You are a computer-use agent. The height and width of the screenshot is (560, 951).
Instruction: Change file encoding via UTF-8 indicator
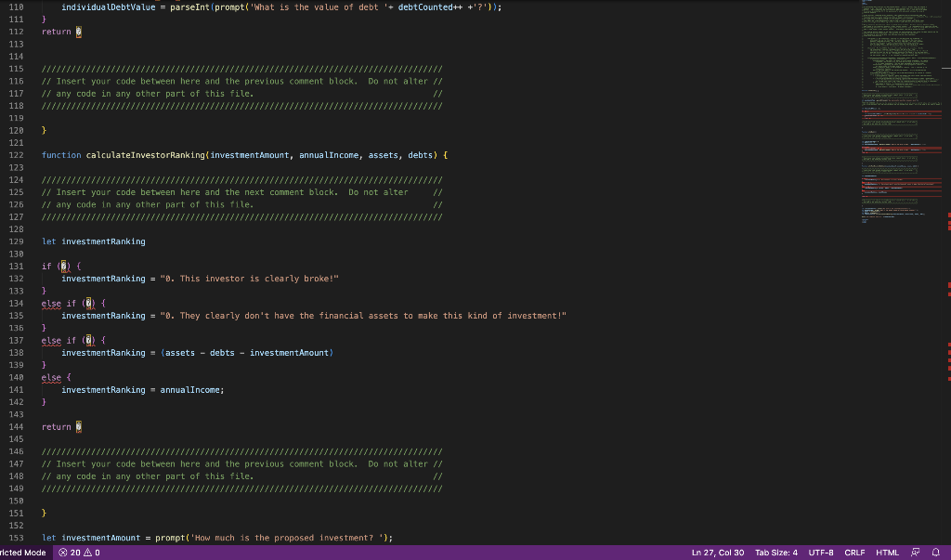(821, 553)
